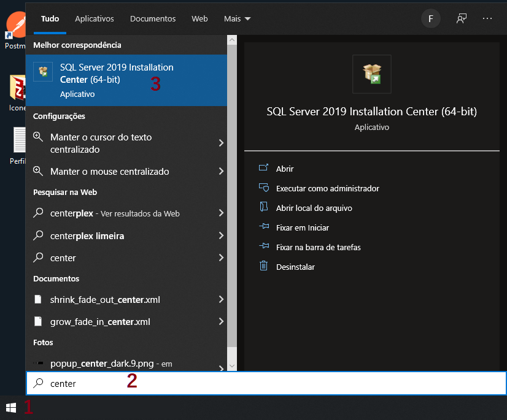This screenshot has width=507, height=420.
Task: Click the Postman desktop shortcut icon
Action: 15,25
